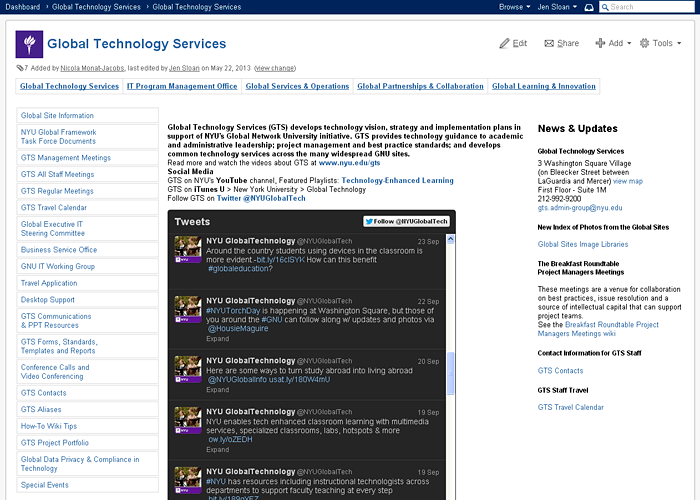The image size is (700, 500).
Task: Open Special Events in the sidebar
Action: pyautogui.click(x=45, y=485)
